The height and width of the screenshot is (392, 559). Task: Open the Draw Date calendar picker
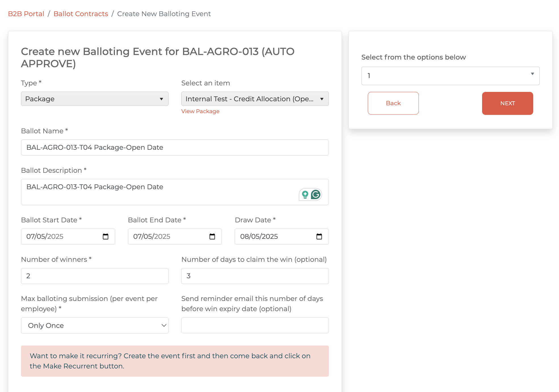click(319, 237)
